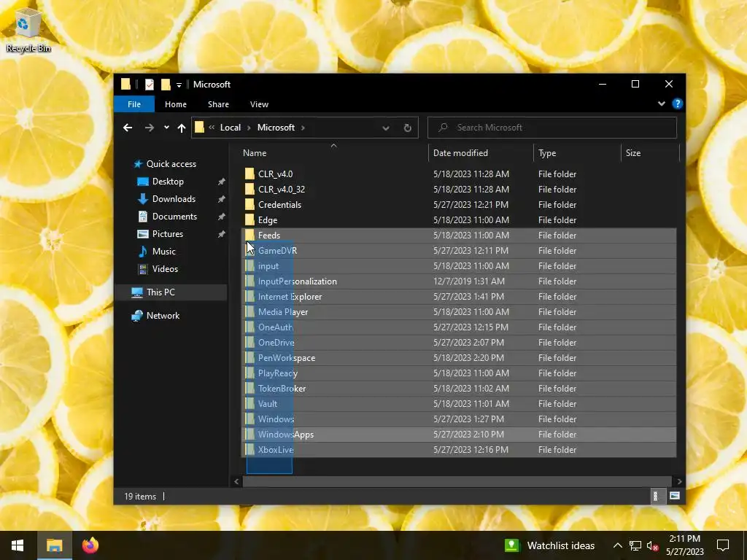Click File Explorer on the taskbar
This screenshot has width=747, height=560.
[54, 545]
